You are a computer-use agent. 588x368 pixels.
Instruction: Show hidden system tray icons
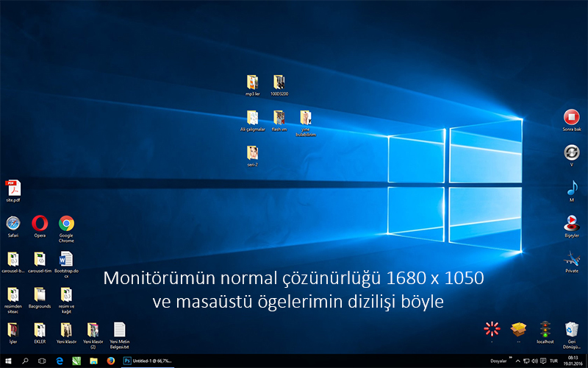coord(518,361)
